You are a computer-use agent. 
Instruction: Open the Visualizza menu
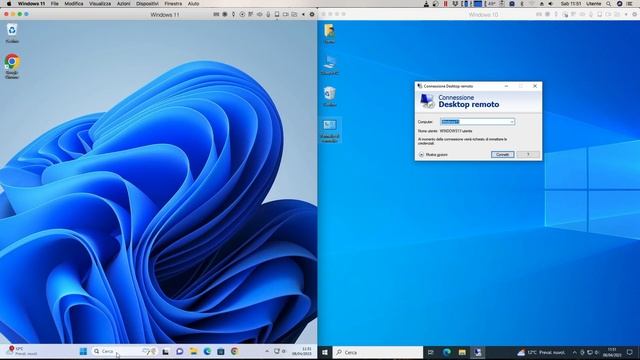[100, 4]
